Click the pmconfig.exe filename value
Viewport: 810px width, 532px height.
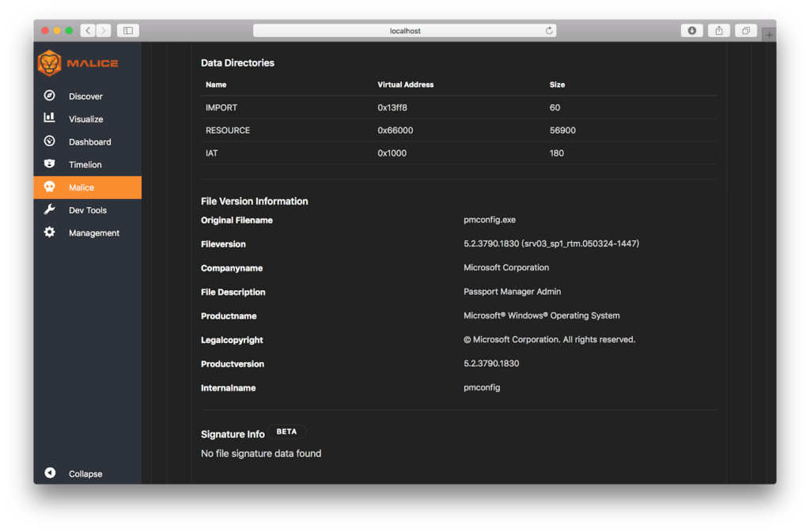click(x=490, y=219)
